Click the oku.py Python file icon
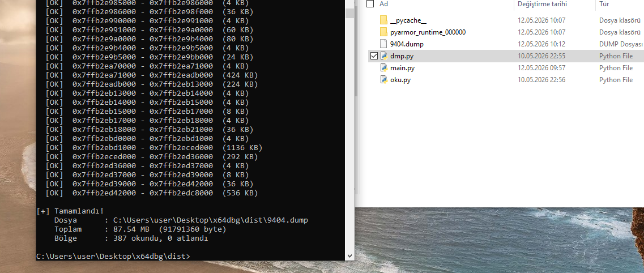The image size is (644, 273). [x=383, y=80]
